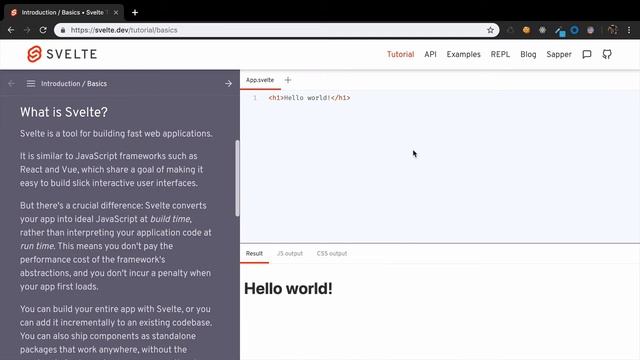This screenshot has width=640, height=360.
Task: Go to the next tutorial chapter arrow
Action: (x=228, y=84)
